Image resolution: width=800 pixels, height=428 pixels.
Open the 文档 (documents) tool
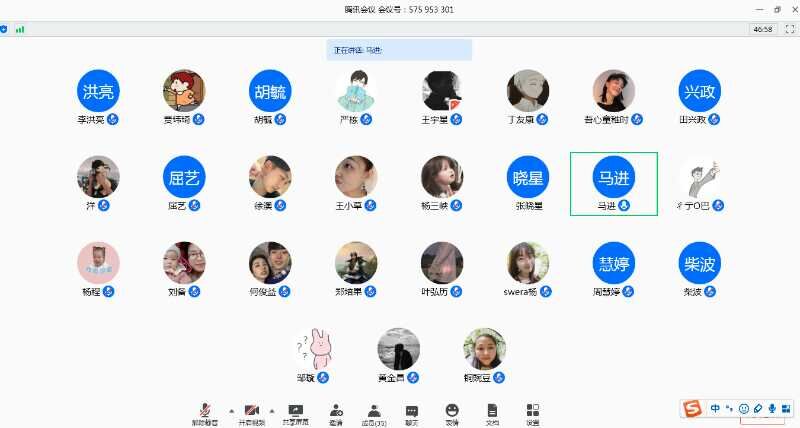(492, 411)
